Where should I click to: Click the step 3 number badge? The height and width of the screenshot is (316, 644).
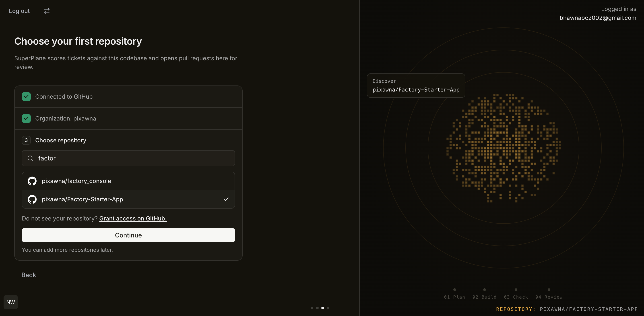(26, 140)
